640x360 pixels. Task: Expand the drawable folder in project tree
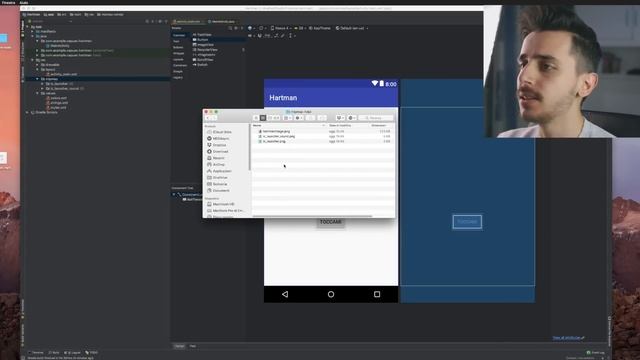pos(38,65)
